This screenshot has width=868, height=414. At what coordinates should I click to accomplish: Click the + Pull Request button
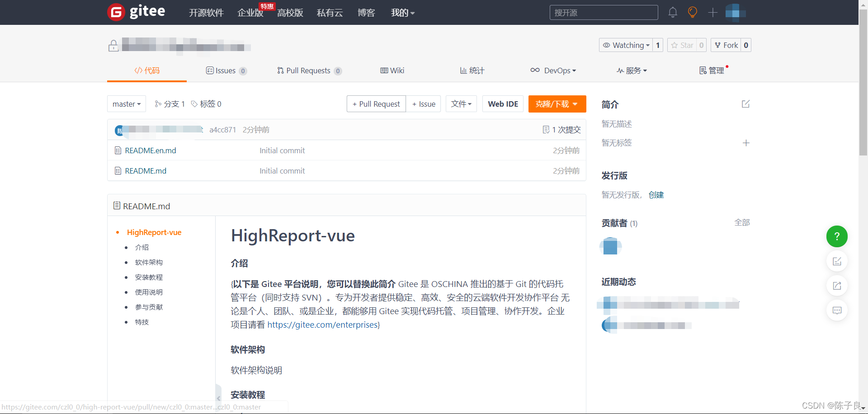[x=376, y=104]
